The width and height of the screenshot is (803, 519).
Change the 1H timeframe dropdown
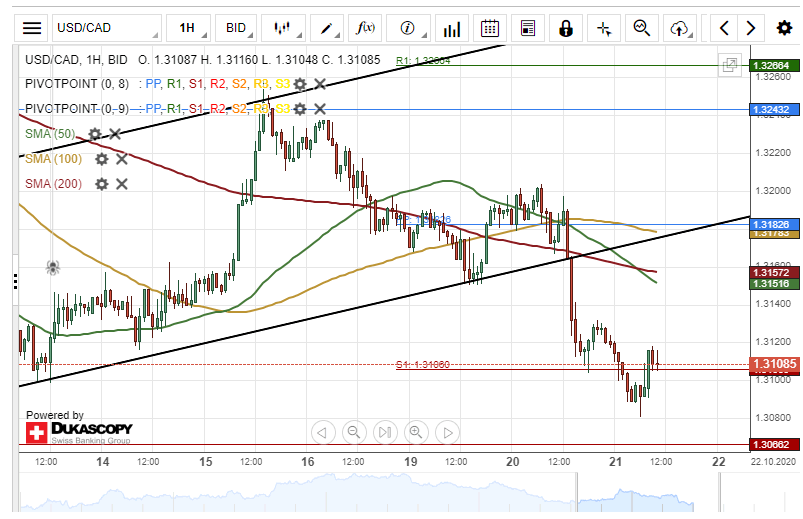click(189, 28)
